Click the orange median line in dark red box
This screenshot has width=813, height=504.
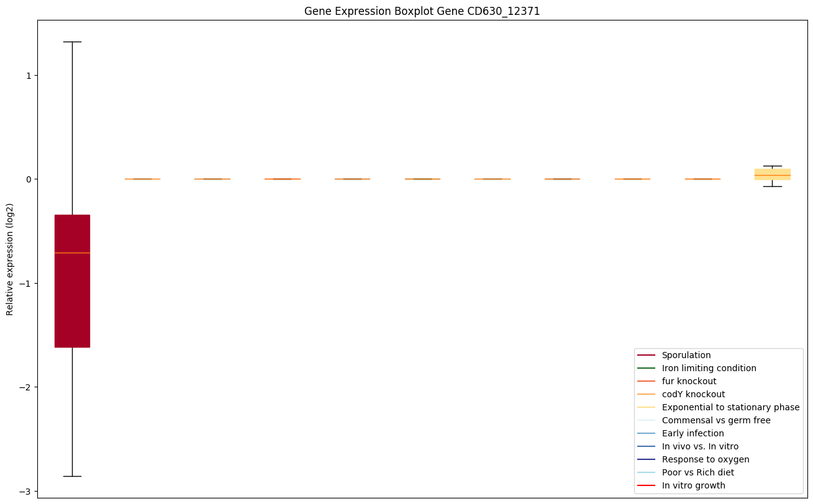pos(73,253)
